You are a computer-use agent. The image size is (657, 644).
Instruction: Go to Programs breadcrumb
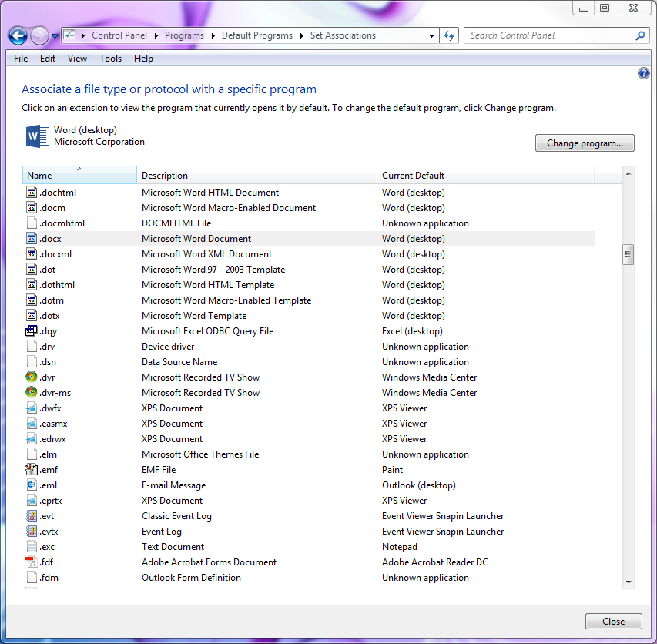pos(184,35)
